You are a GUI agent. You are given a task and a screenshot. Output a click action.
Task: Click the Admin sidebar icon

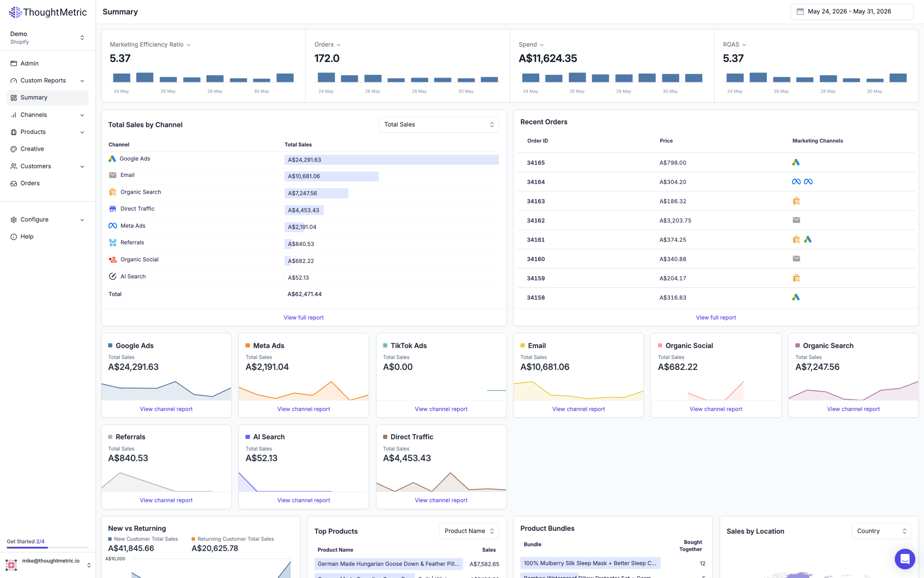(x=14, y=63)
